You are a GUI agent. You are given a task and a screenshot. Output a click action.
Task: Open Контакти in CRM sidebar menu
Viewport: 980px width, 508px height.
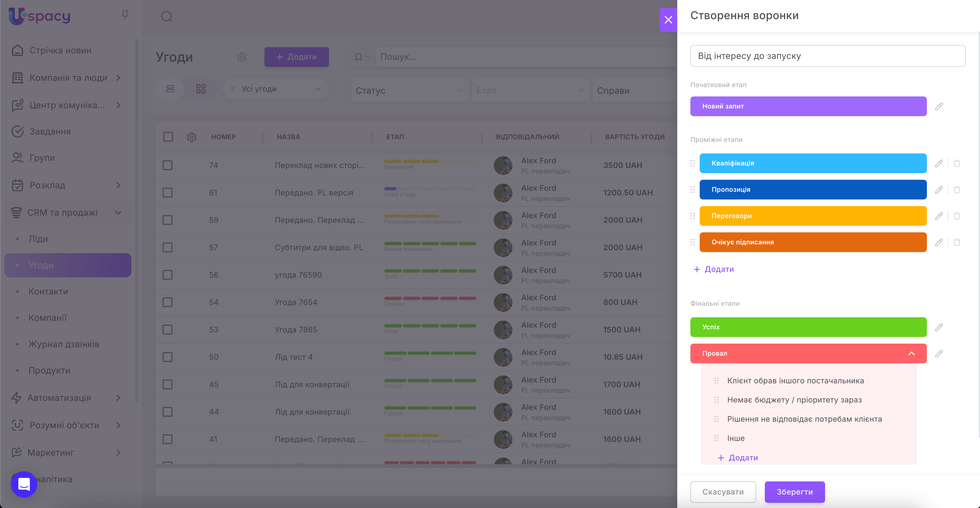(x=48, y=291)
